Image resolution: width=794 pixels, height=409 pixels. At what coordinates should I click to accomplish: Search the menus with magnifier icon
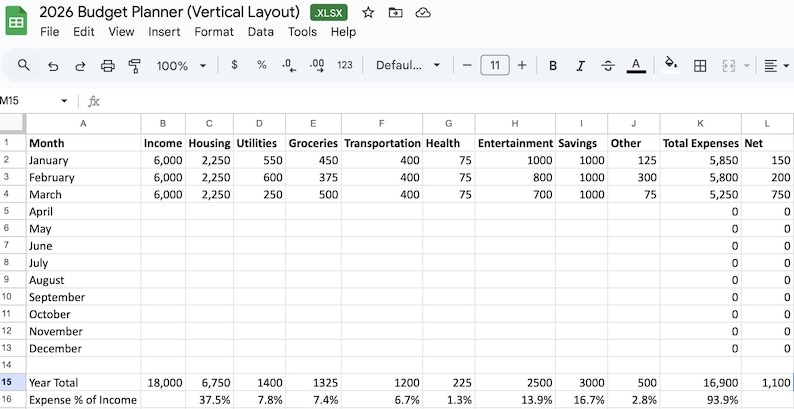pyautogui.click(x=23, y=65)
